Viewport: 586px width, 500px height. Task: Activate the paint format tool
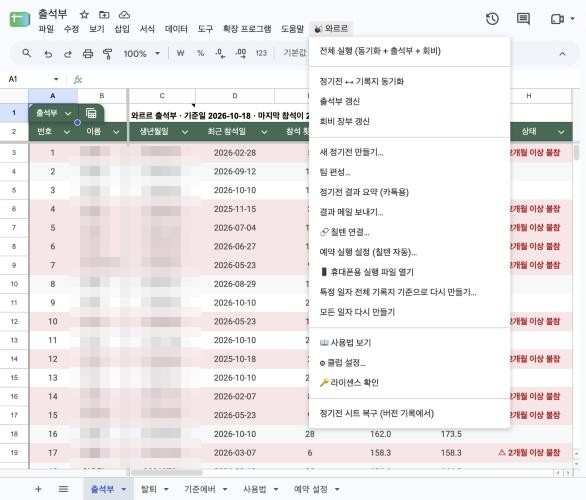click(x=108, y=54)
